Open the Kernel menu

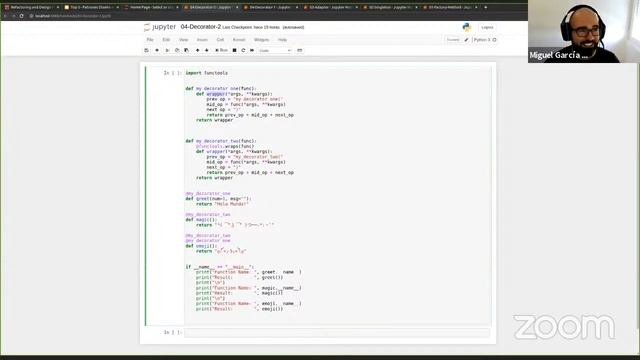coord(239,40)
